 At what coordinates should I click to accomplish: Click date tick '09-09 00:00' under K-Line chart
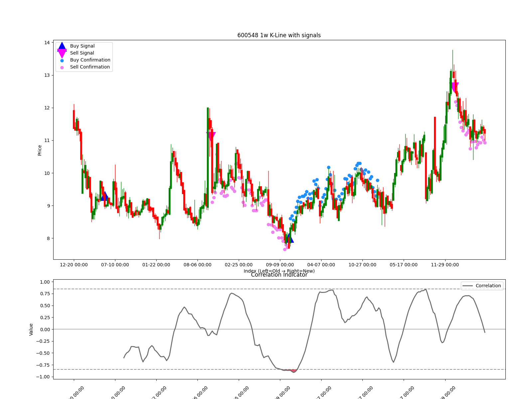pyautogui.click(x=280, y=265)
